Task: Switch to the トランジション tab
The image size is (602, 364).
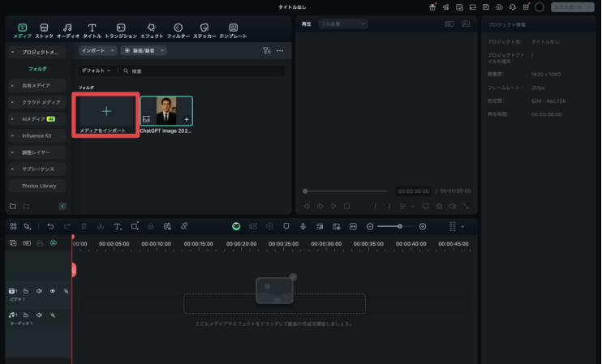Action: tap(121, 31)
